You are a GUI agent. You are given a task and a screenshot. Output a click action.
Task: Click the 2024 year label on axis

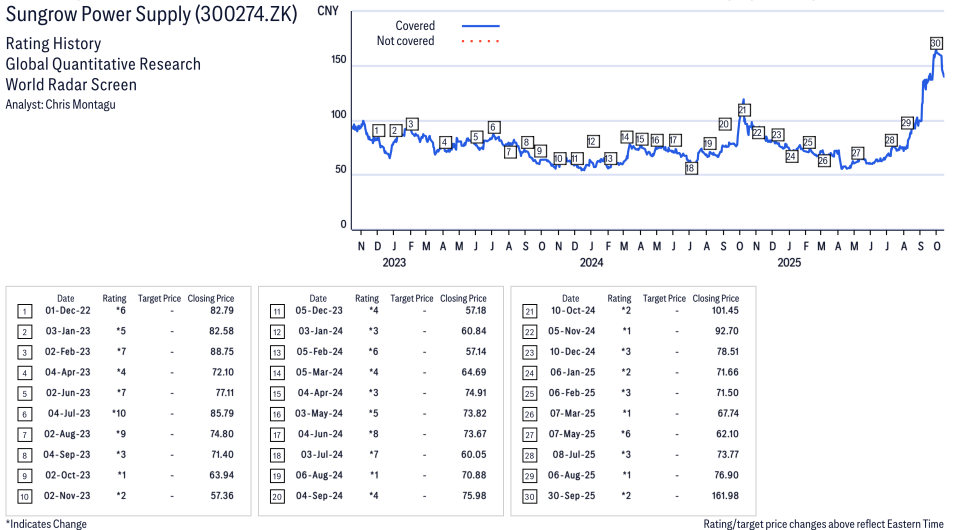591,263
